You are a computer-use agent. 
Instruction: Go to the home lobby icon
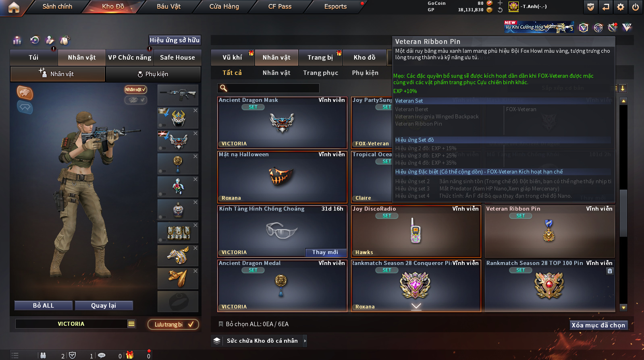click(14, 7)
